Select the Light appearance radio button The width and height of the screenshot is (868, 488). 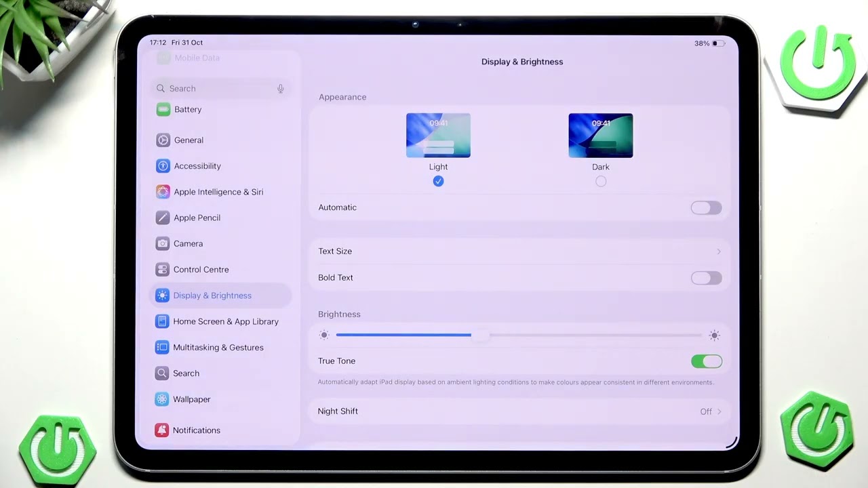(x=438, y=181)
